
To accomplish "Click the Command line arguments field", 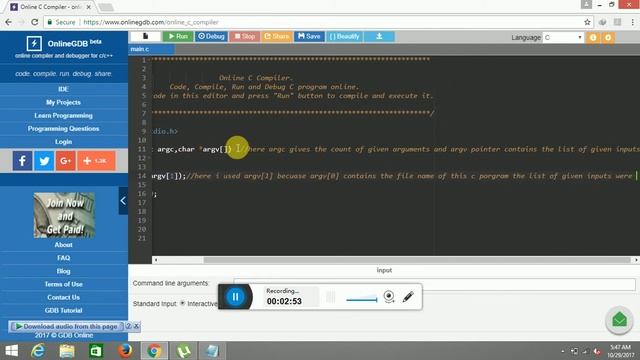I will [434, 284].
